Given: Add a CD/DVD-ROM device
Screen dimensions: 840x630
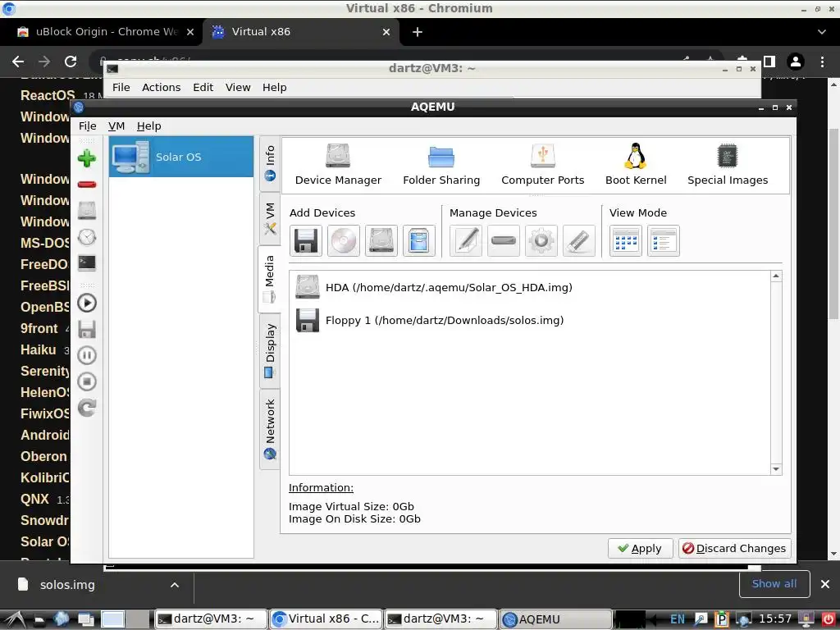Looking at the screenshot, I should [344, 241].
